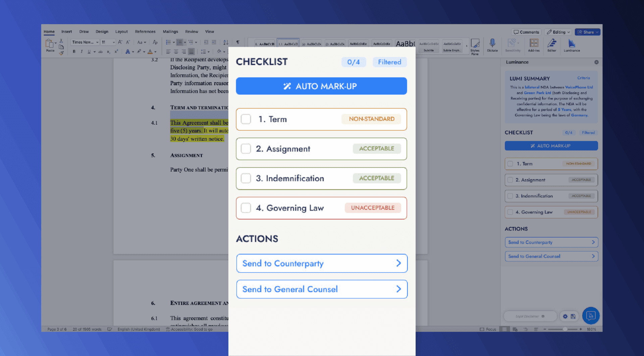644x356 pixels.
Task: Open the Luminance add-in from ribbon
Action: [x=572, y=45]
